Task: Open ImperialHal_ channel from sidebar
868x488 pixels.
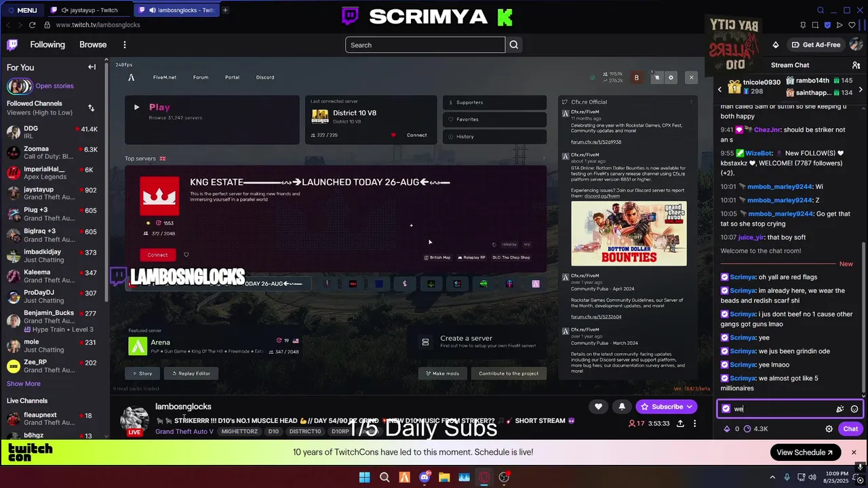Action: 52,173
